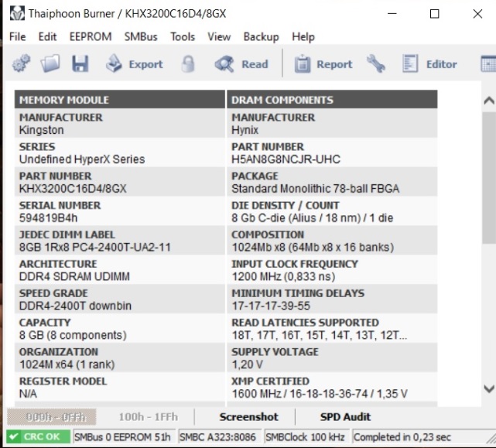Image resolution: width=496 pixels, height=448 pixels.
Task: Select the 000h - 0FFh tab
Action: [x=52, y=417]
